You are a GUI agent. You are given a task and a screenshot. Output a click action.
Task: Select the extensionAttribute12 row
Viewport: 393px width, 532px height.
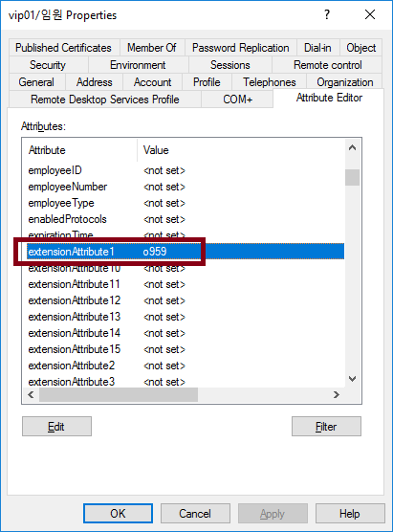(x=186, y=300)
